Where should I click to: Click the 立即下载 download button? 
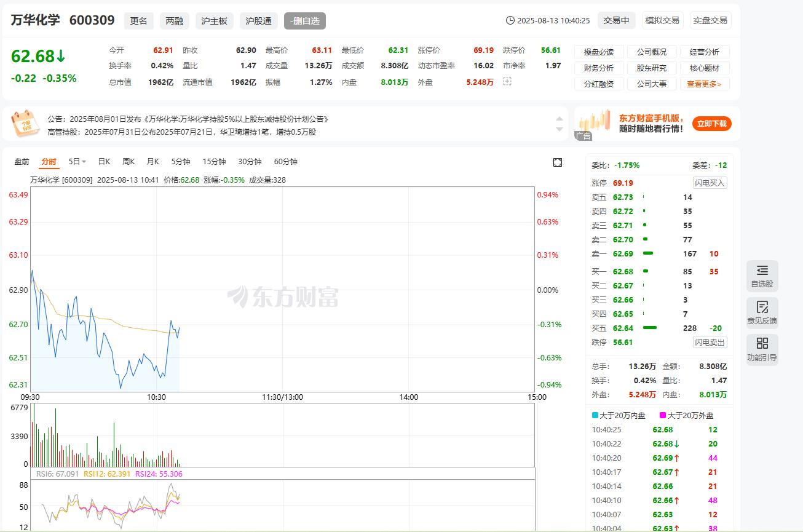tap(712, 124)
